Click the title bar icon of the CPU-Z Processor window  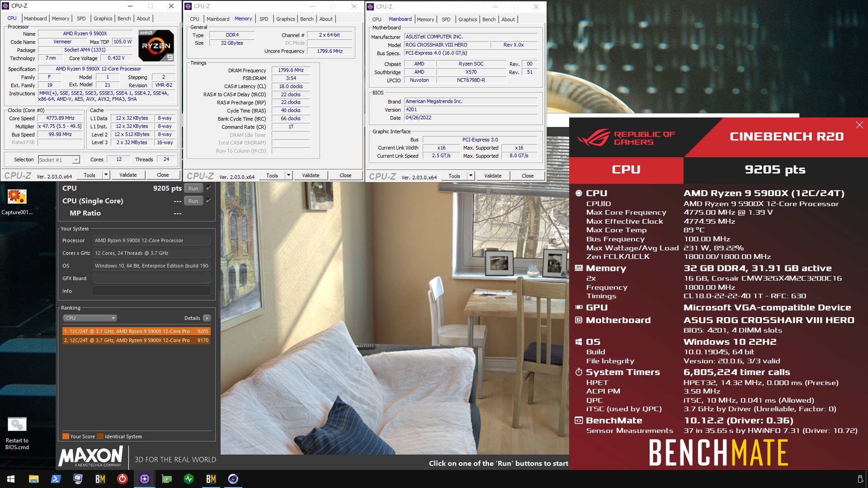[x=6, y=6]
